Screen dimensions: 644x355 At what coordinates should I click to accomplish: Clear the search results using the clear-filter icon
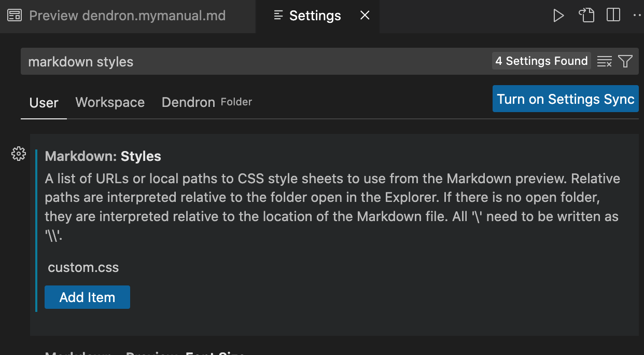(604, 61)
